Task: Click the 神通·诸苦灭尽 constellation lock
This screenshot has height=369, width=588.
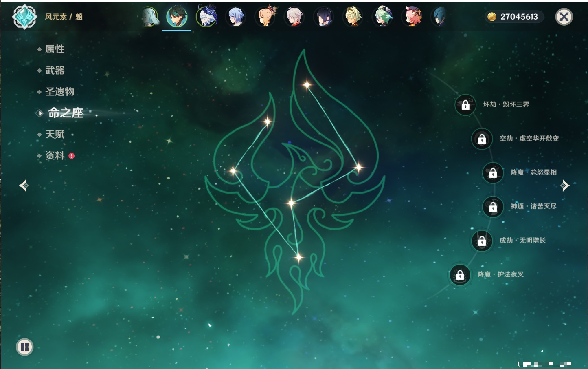Action: [493, 207]
